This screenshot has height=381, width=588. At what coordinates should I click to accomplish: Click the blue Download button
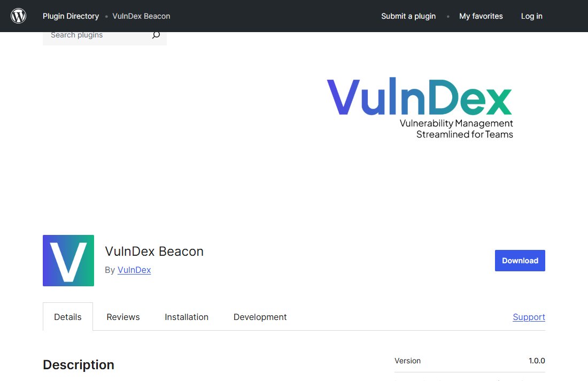[x=520, y=261]
